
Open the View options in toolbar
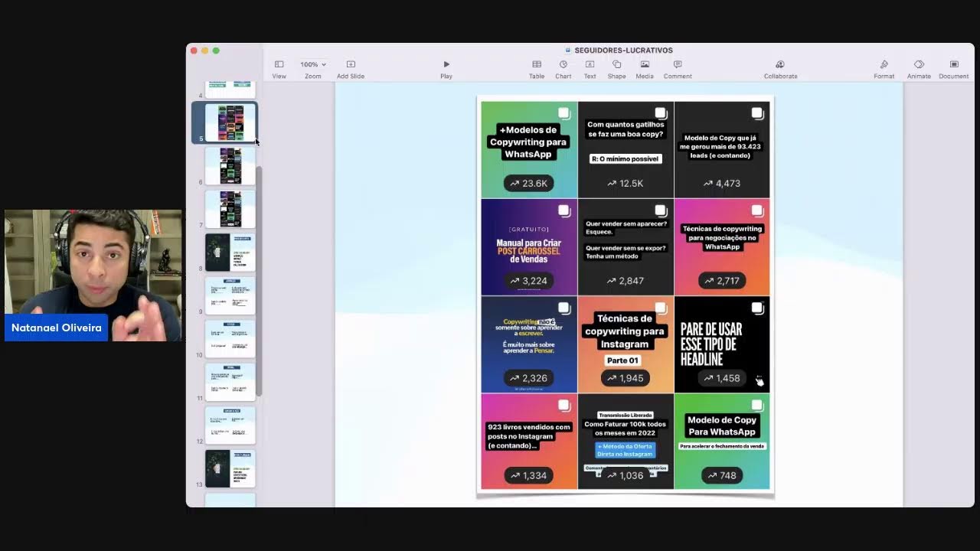(x=279, y=68)
